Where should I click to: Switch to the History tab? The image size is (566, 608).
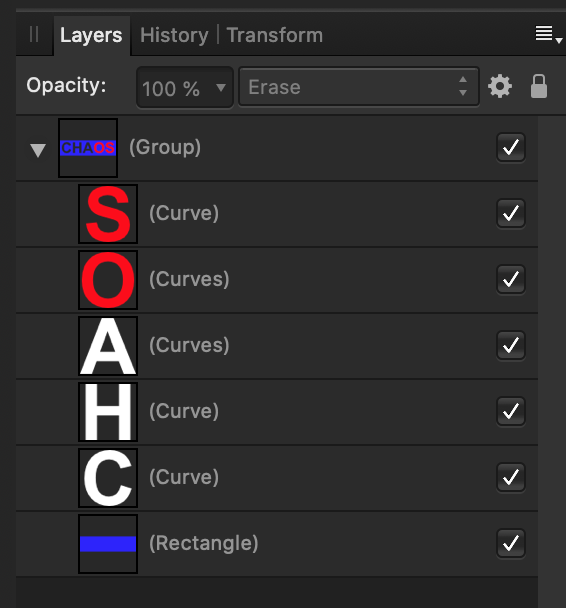(174, 35)
